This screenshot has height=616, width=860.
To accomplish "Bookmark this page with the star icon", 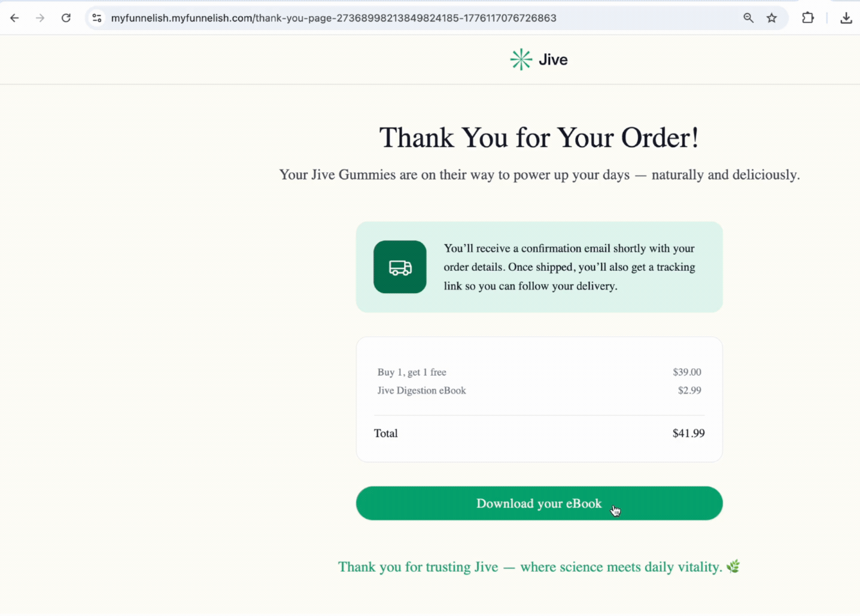I will [x=771, y=17].
